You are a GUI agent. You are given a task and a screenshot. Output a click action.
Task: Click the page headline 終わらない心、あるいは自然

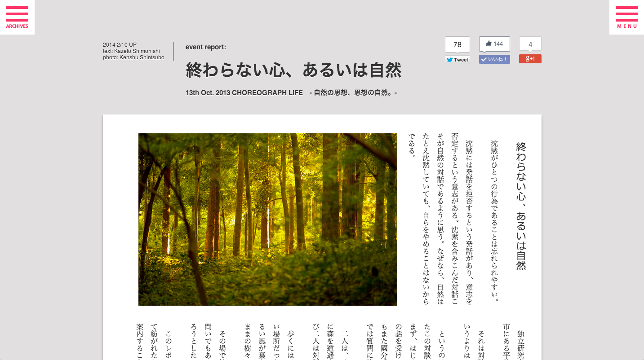(293, 70)
